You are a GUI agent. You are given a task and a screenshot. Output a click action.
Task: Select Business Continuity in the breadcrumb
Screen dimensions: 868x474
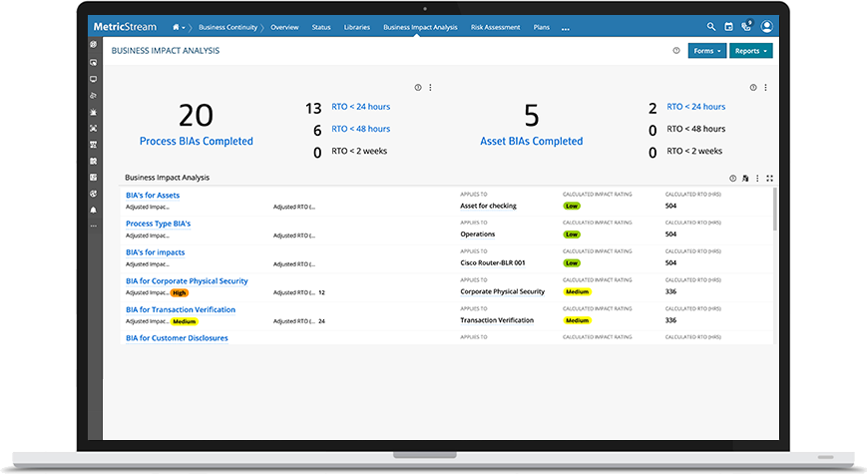click(x=228, y=27)
